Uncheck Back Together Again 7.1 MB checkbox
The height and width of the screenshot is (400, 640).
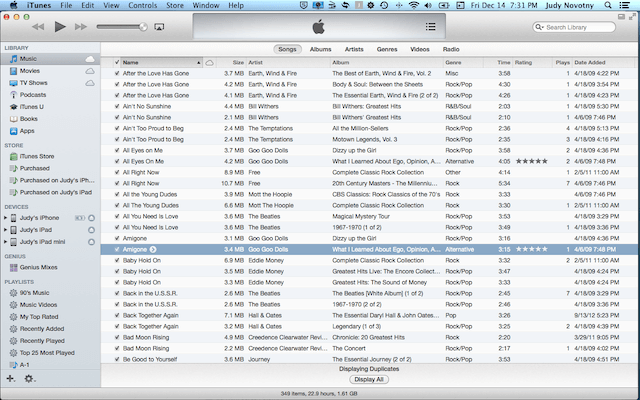(x=117, y=316)
